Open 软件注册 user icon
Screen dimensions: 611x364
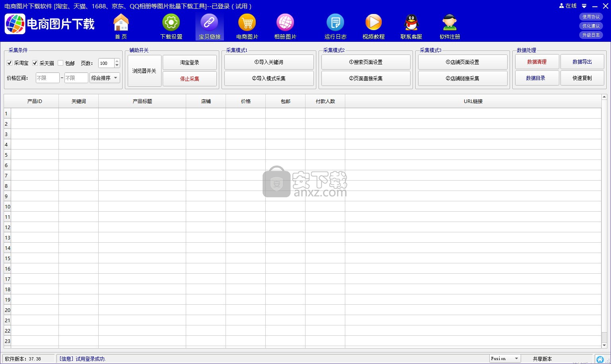(450, 23)
